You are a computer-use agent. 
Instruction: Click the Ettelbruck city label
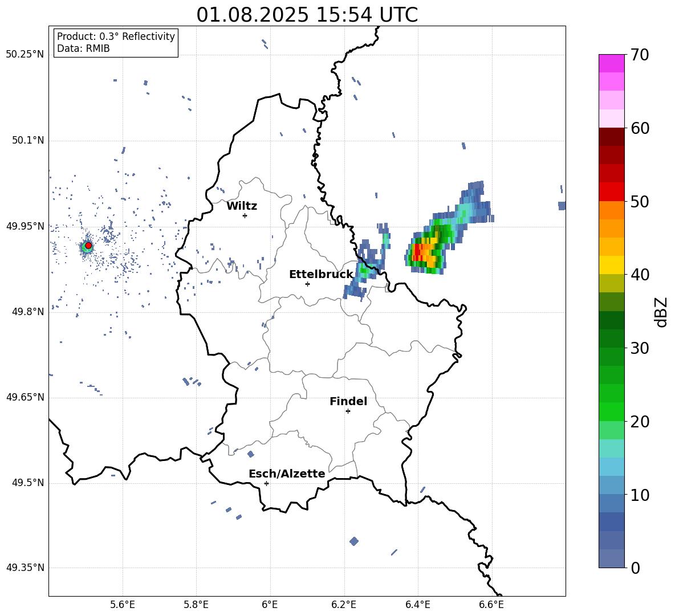point(321,275)
